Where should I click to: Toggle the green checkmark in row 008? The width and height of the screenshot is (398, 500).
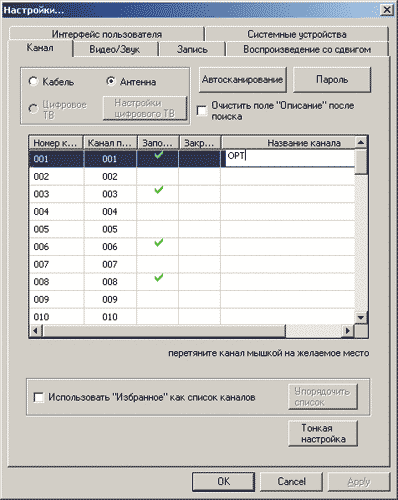pos(159,277)
